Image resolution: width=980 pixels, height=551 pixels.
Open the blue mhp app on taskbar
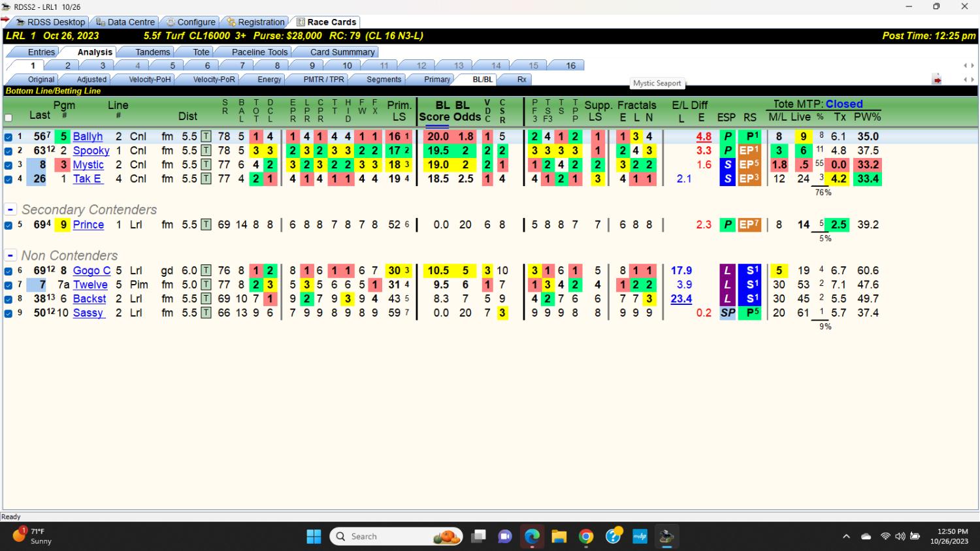pyautogui.click(x=640, y=537)
